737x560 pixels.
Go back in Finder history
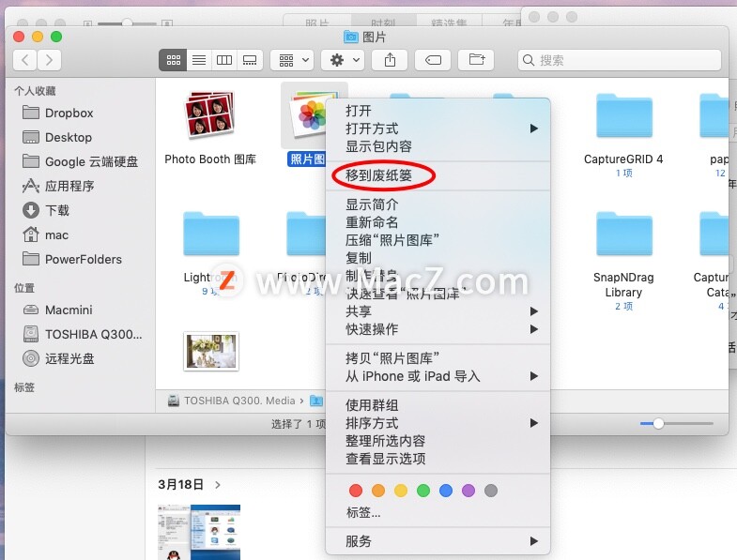[25, 60]
